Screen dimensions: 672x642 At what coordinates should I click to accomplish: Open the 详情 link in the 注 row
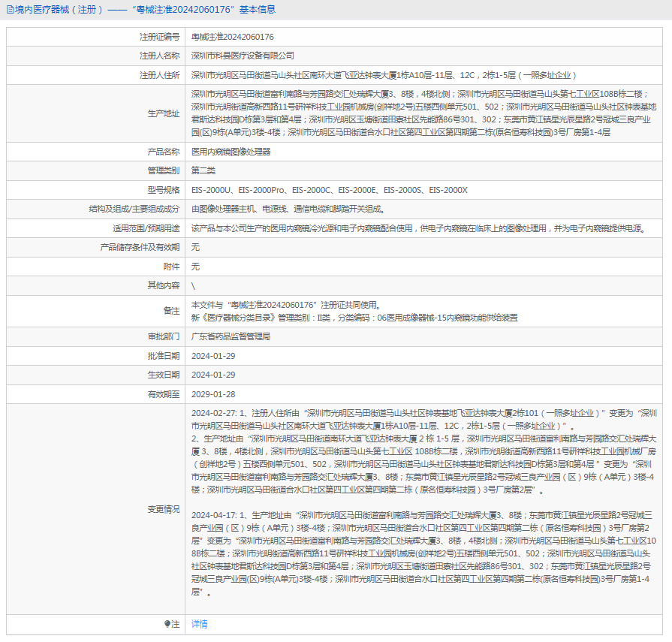coord(199,624)
